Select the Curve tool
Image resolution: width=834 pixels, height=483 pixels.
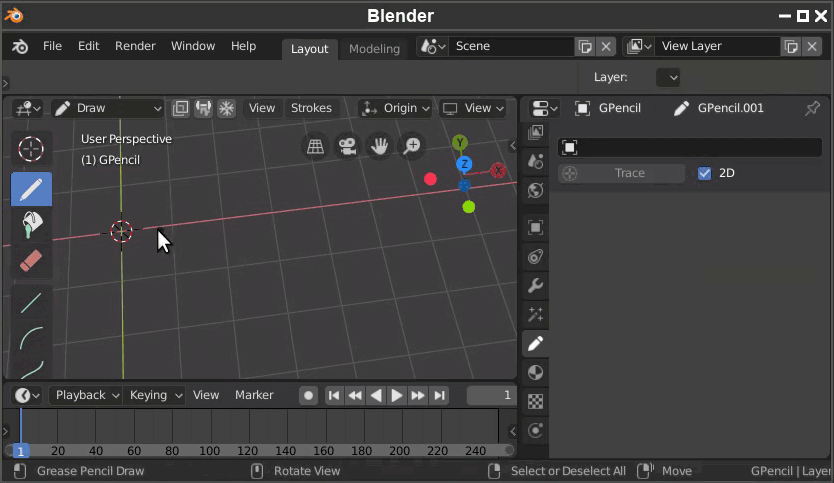(31, 368)
